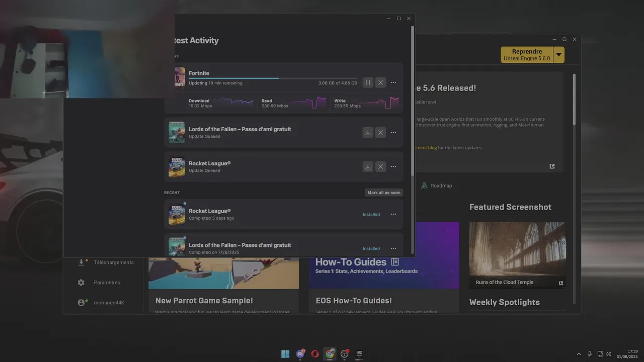The image size is (644, 362).
Task: Click queued Rocket League thumbnail
Action: click(x=177, y=166)
